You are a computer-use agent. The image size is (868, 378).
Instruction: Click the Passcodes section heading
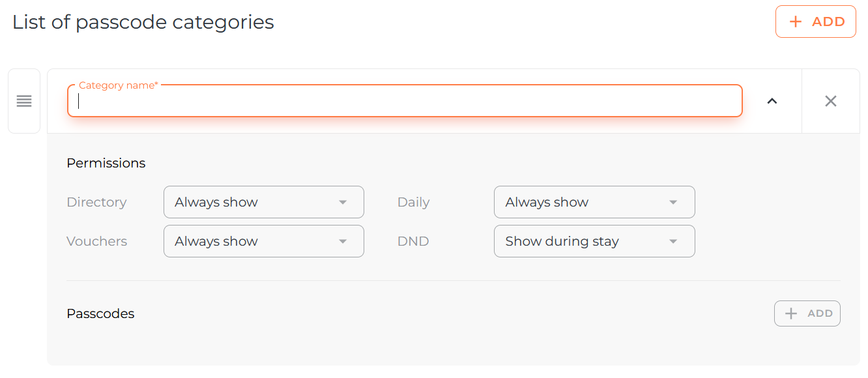pyautogui.click(x=100, y=313)
